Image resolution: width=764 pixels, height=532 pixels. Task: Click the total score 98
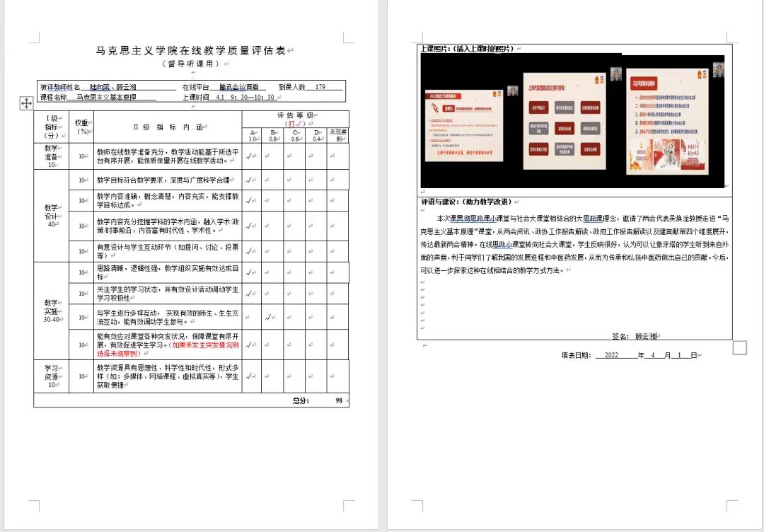click(x=339, y=400)
